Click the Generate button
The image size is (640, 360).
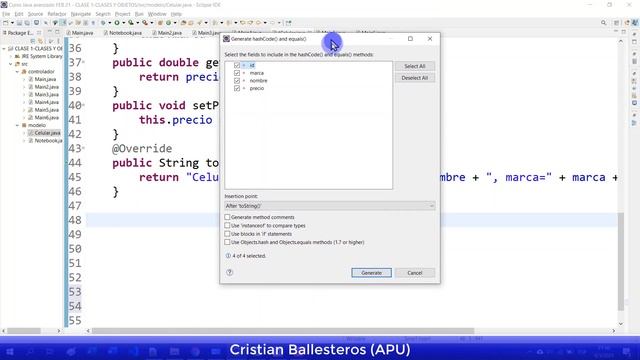point(371,273)
